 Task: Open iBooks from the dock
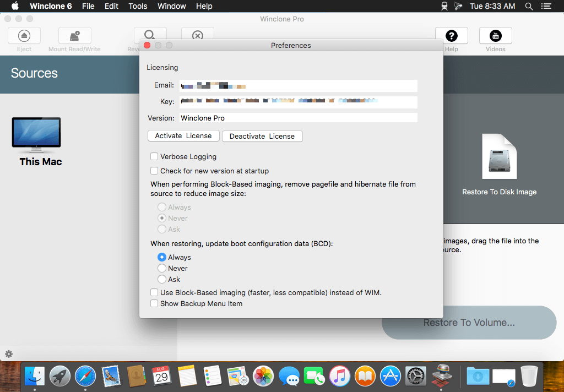pyautogui.click(x=365, y=376)
